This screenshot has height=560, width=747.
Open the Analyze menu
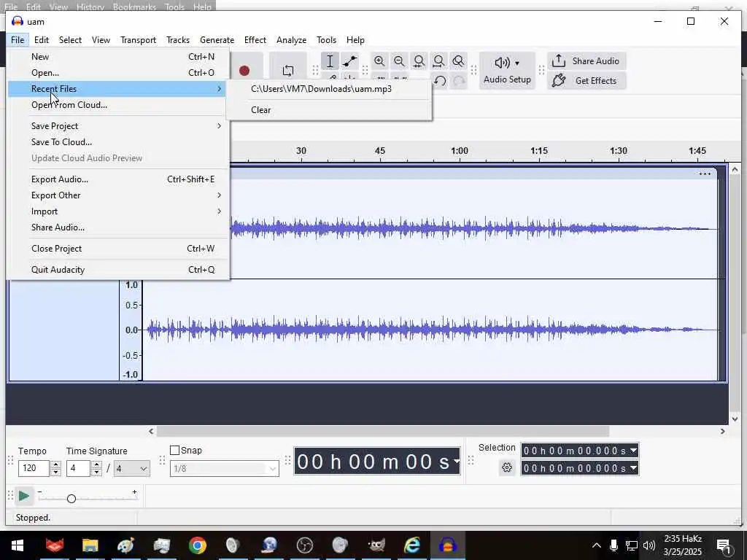coord(291,40)
